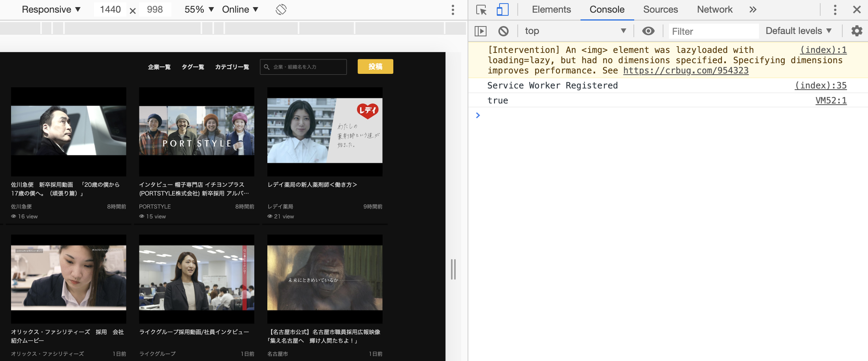Viewport: 868px width, 361px height.
Task: Click the 名古屋市 company name label
Action: [x=277, y=354]
